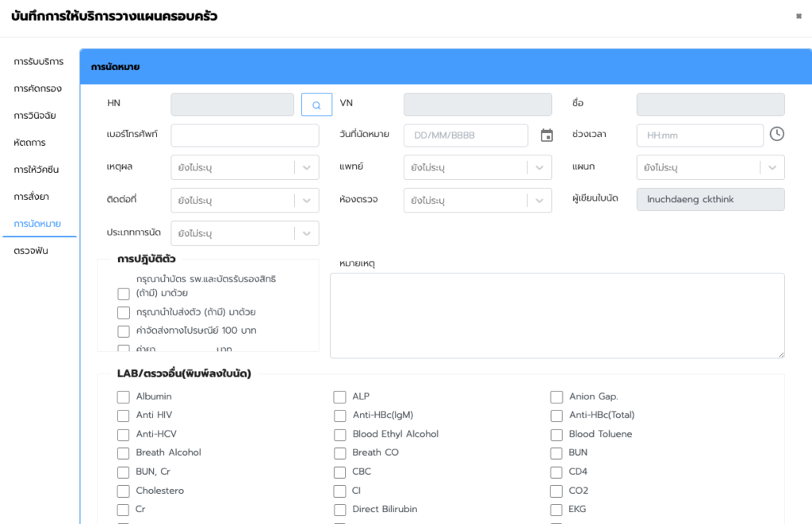Check the 100 baht postal fee checkbox
Screen dimensions: 812x524
click(x=123, y=331)
